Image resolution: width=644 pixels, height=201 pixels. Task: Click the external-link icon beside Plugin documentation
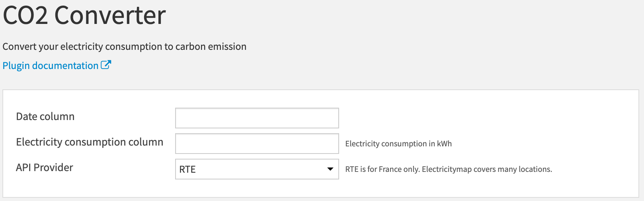click(x=106, y=65)
